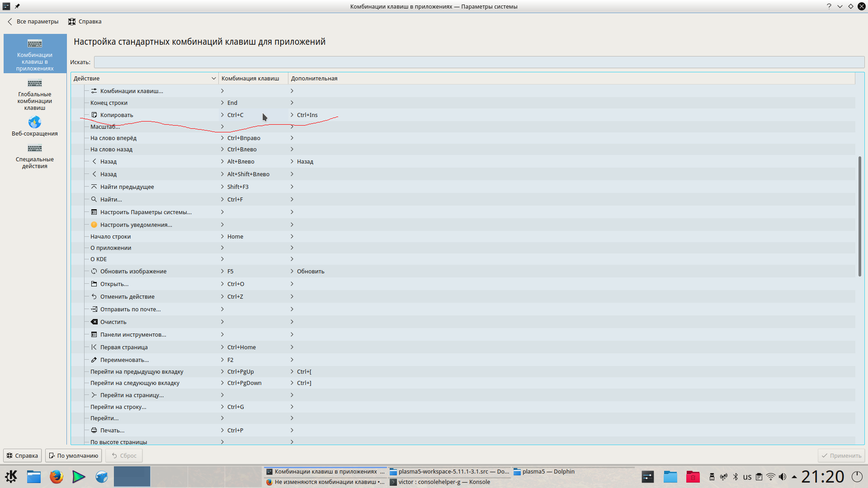Open Web shortcuts globe icon
The height and width of the screenshot is (488, 868).
(35, 122)
